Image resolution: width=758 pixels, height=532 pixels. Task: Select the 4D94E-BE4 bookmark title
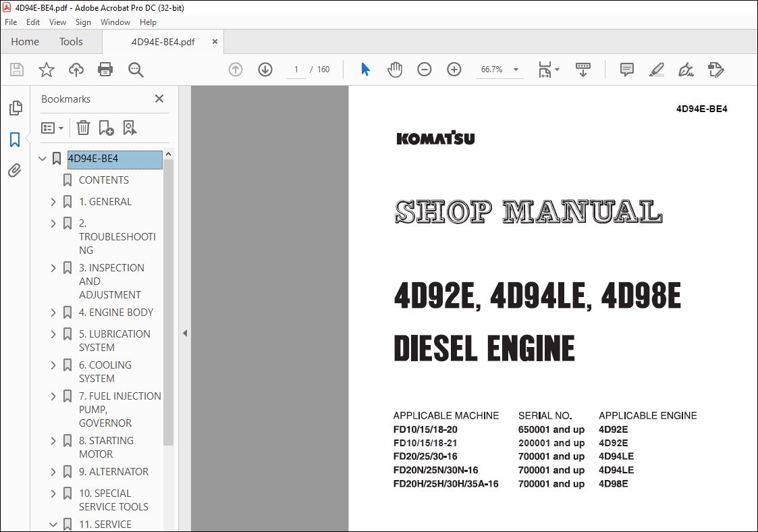(x=115, y=159)
